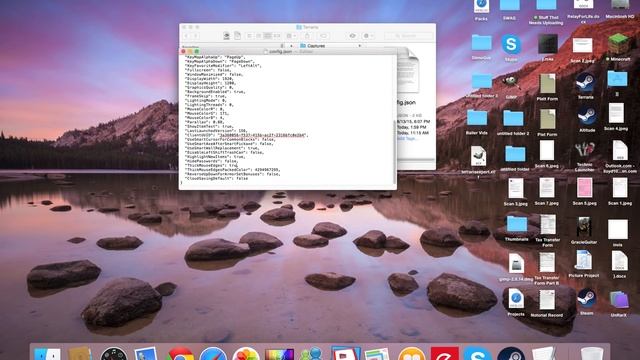Click the Quick Look eye button in Finder

point(353,36)
